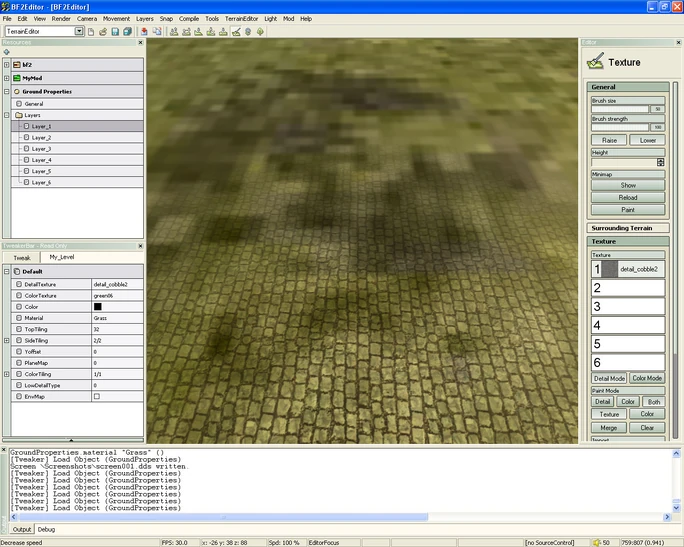Switch paint mode to Both
Screen dimensions: 684x547
pyautogui.click(x=652, y=402)
